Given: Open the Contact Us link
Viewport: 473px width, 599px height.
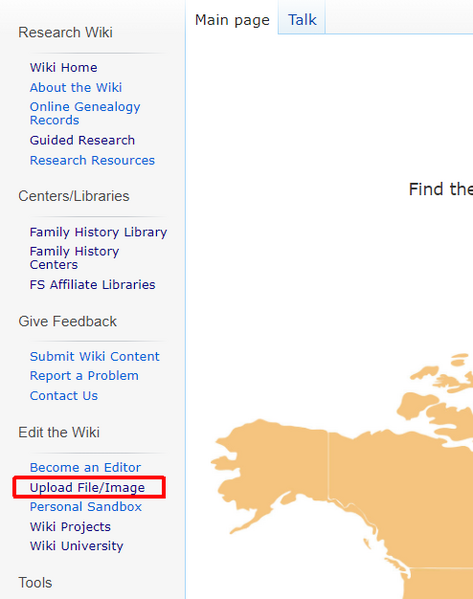Looking at the screenshot, I should tap(64, 396).
